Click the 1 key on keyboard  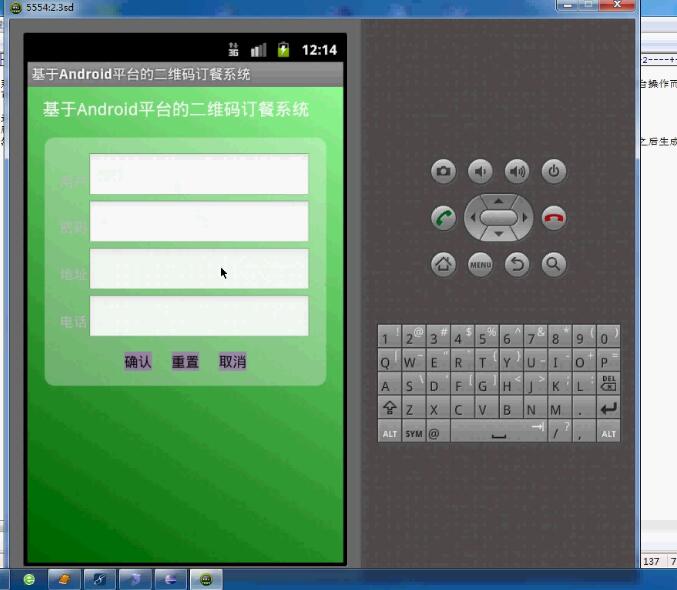[389, 336]
